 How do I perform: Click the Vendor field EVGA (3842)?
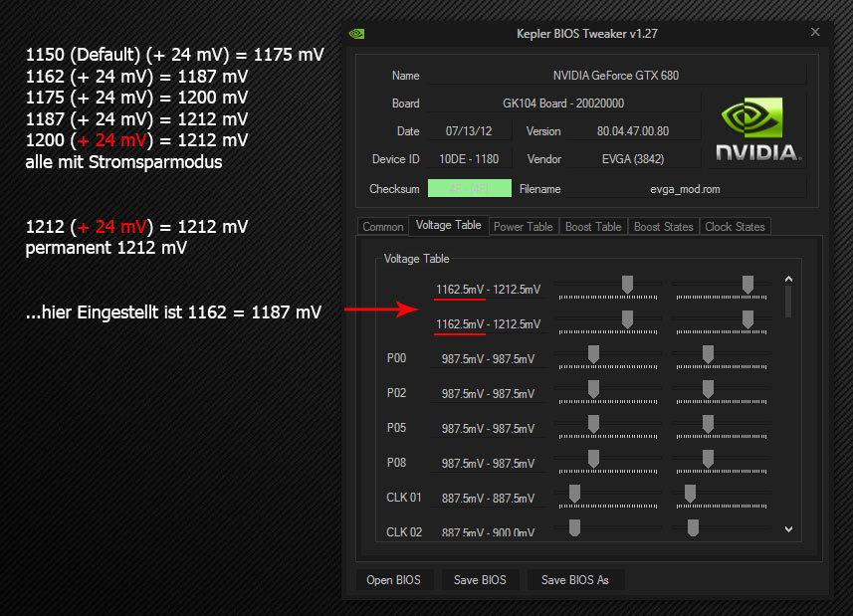633,159
